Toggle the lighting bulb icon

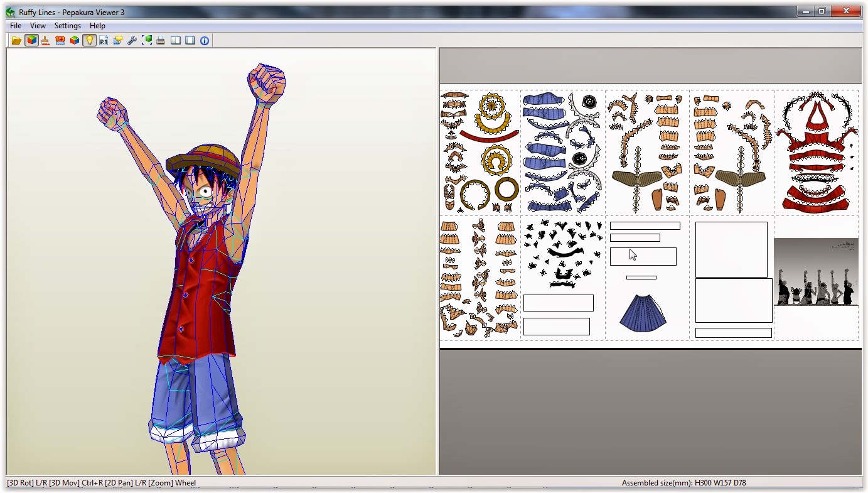(x=89, y=40)
